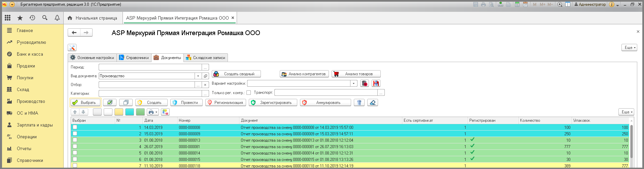The height and width of the screenshot is (169, 644).
Task: Open the upper Еще menu near the tools icon
Action: 629,48
